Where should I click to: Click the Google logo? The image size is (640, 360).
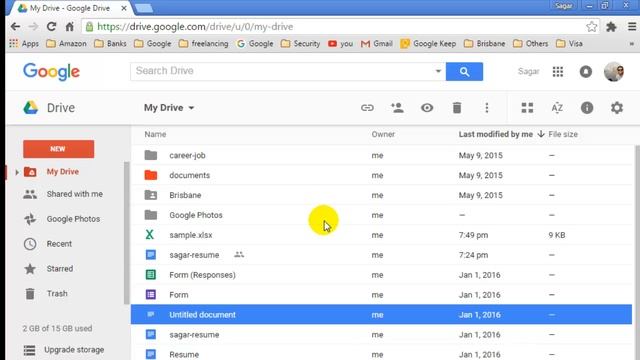pyautogui.click(x=51, y=72)
